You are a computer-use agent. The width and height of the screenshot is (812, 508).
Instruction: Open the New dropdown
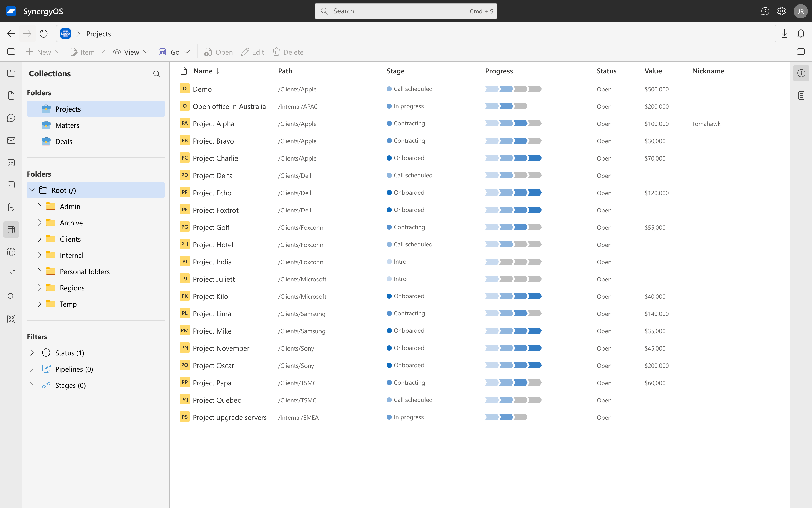(x=44, y=52)
